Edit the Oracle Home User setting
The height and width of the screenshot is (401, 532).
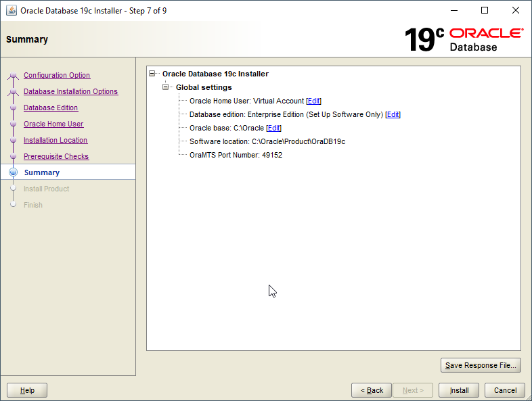pyautogui.click(x=313, y=101)
